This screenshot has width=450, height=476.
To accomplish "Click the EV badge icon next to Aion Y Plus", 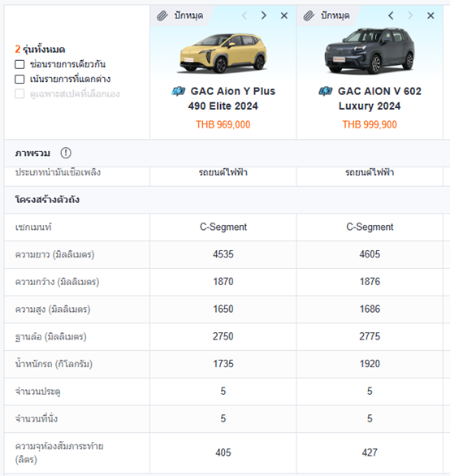I will (x=178, y=91).
